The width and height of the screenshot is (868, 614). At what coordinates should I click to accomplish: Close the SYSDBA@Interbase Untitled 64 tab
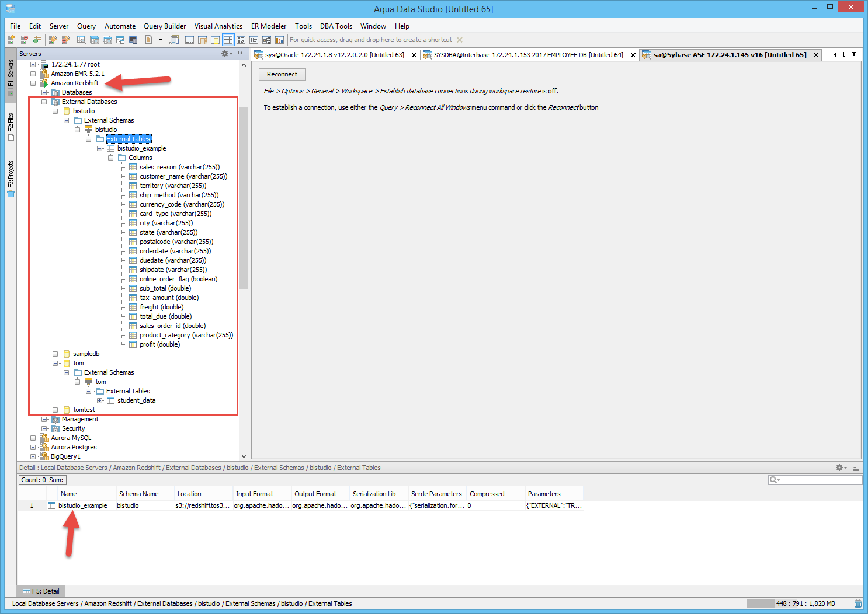pos(633,55)
